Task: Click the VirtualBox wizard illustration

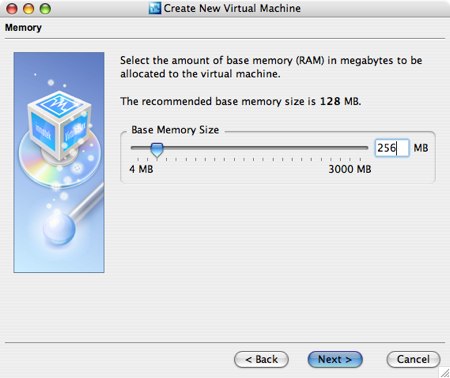Action: click(59, 162)
